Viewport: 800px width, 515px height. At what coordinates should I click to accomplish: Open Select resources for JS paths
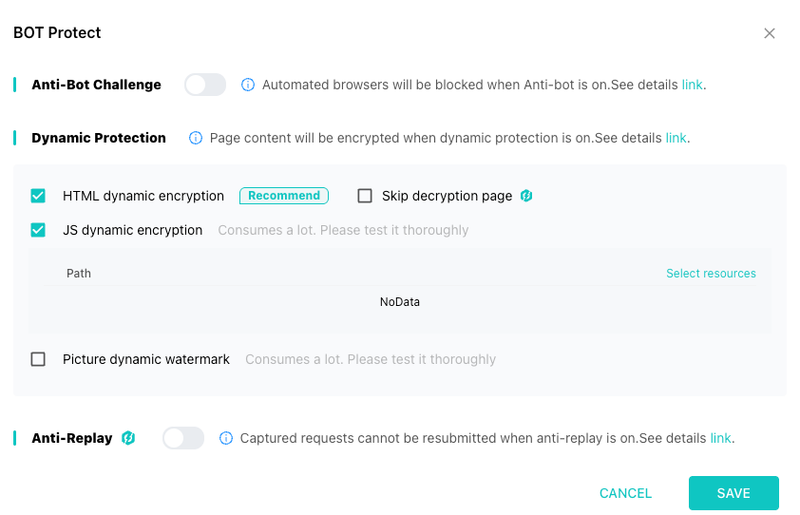click(711, 274)
